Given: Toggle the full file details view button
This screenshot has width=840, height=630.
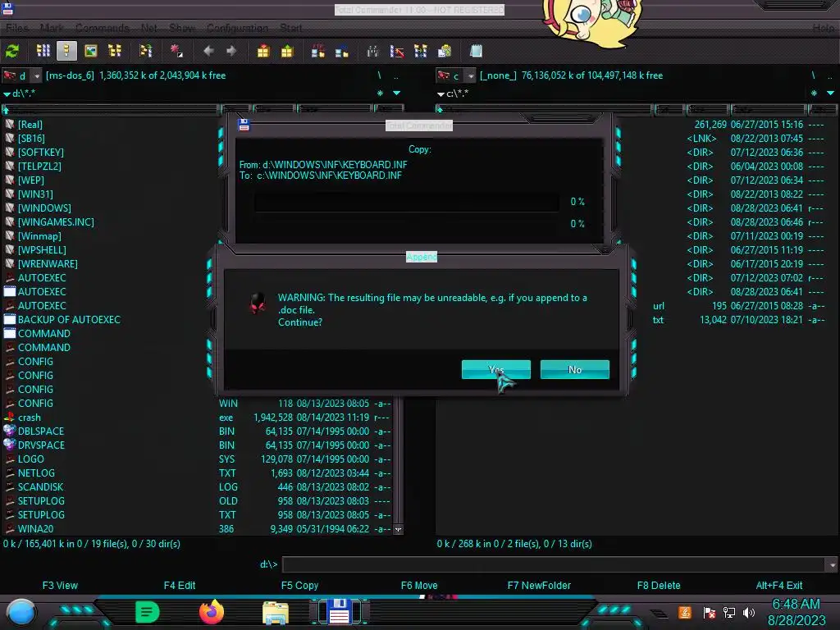Looking at the screenshot, I should [67, 52].
